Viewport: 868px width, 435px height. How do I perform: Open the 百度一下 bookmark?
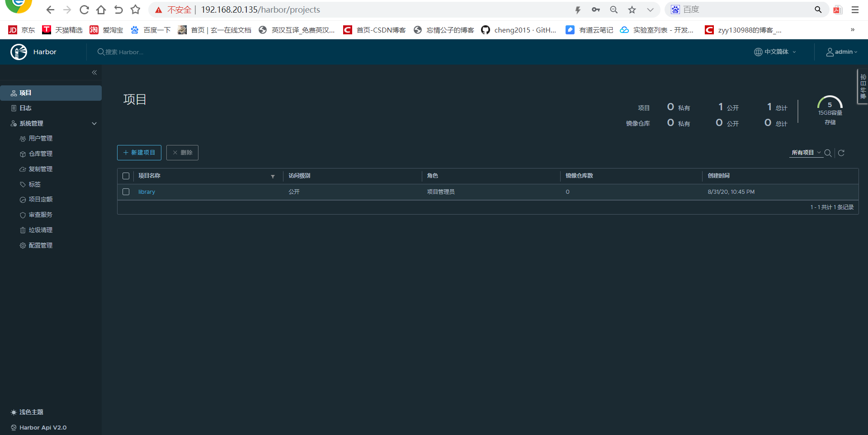coord(151,30)
